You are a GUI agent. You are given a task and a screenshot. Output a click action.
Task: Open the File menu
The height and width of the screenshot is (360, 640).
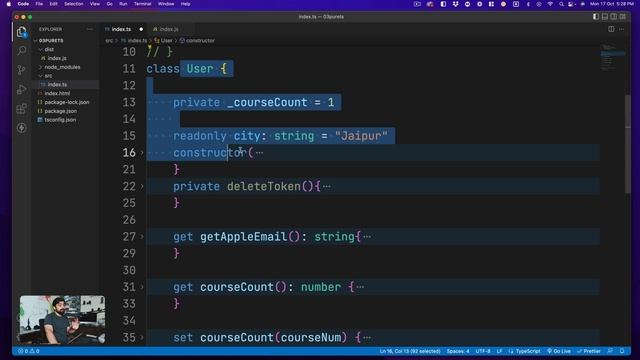pyautogui.click(x=39, y=4)
